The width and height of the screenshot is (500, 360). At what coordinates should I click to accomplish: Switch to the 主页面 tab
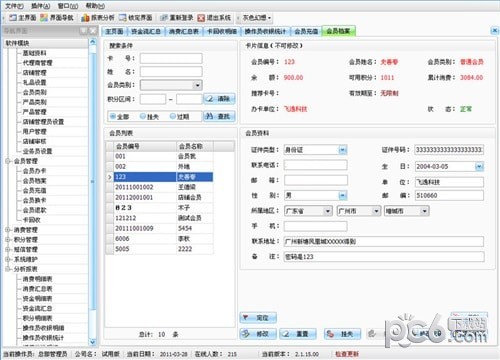point(114,31)
